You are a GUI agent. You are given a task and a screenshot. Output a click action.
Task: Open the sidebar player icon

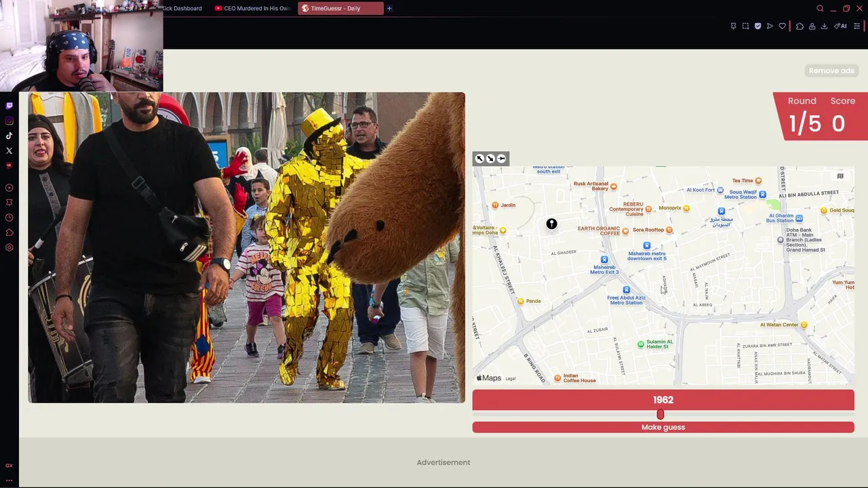coord(9,188)
